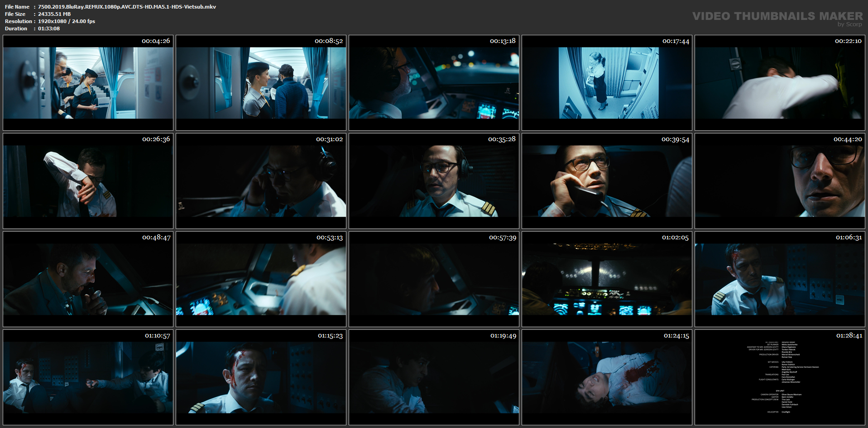The width and height of the screenshot is (868, 428).
Task: View the thumbnail stamped 01:24:15
Action: point(607,377)
